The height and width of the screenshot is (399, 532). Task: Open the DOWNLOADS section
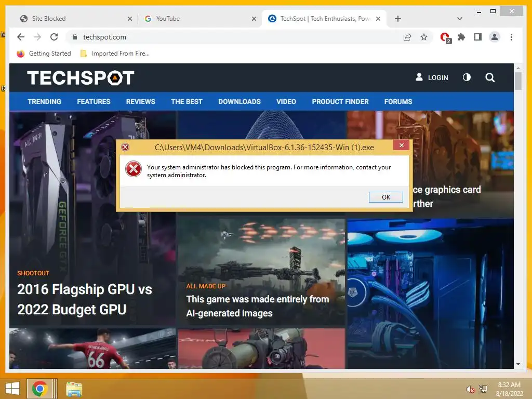click(x=240, y=101)
